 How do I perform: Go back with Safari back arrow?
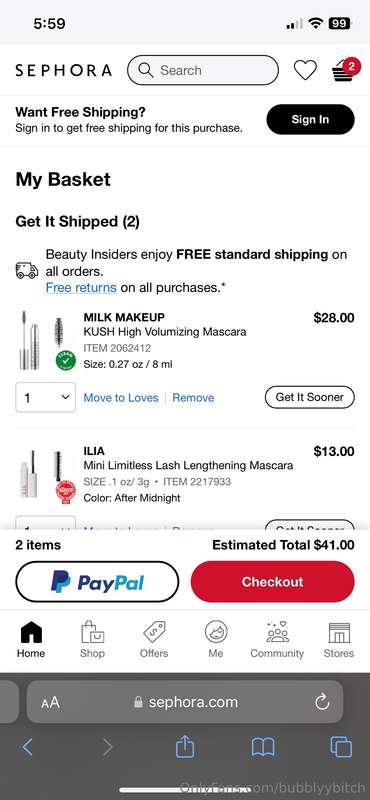(28, 747)
